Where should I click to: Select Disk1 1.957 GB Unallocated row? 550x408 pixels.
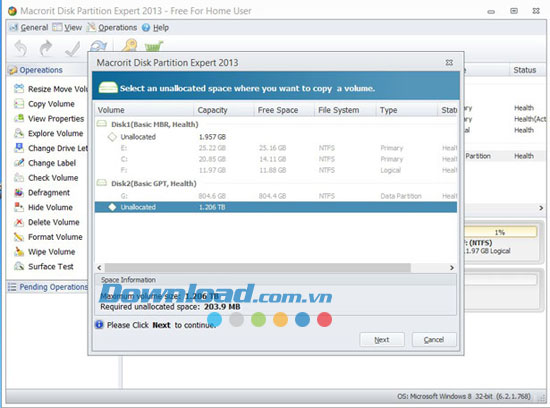coord(276,137)
